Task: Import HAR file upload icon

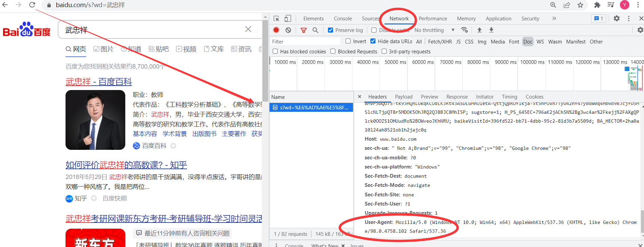Action: [479, 30]
